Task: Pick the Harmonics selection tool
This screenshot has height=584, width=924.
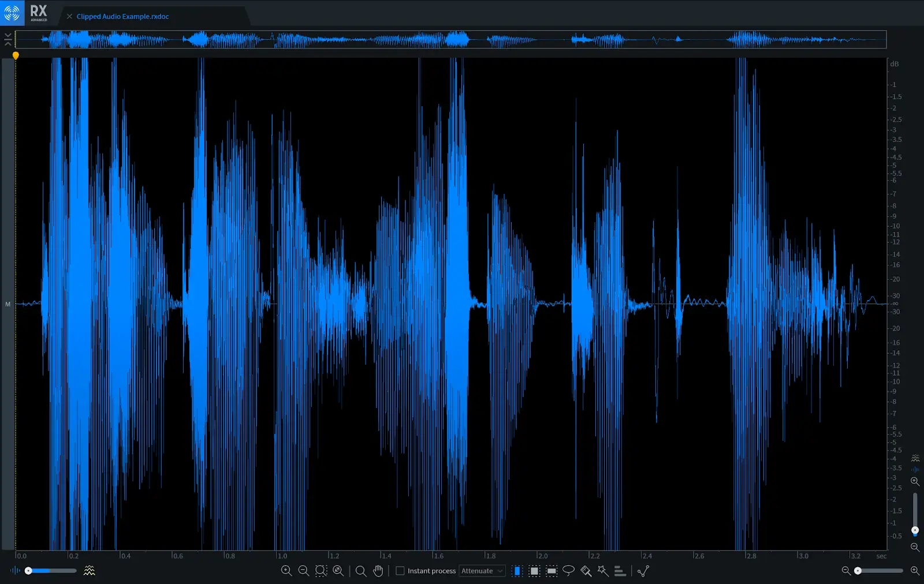Action: click(620, 571)
